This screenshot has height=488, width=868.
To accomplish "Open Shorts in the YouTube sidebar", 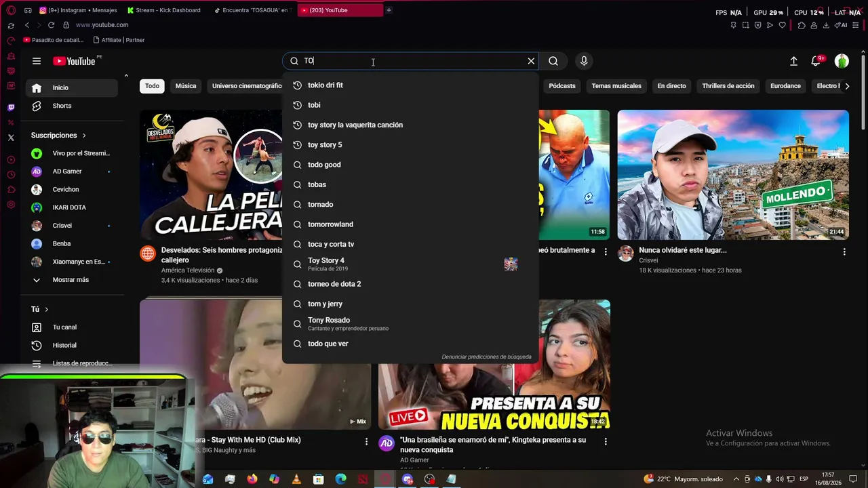I will click(x=71, y=106).
